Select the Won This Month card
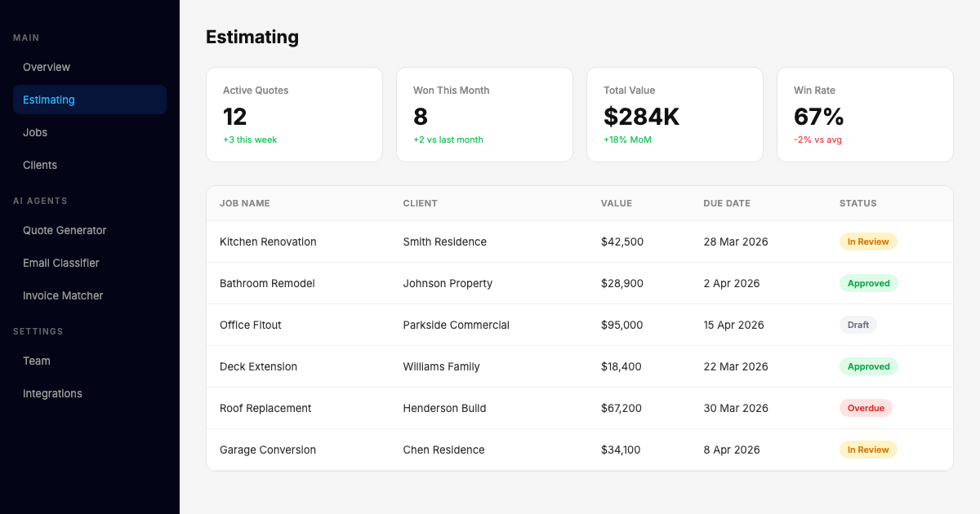980x514 pixels. tap(484, 114)
